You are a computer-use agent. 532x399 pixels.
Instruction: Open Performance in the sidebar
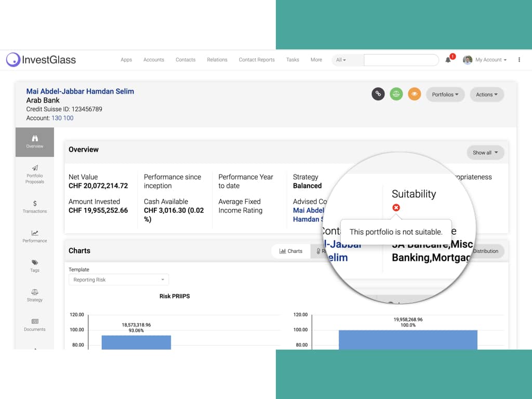tap(35, 236)
